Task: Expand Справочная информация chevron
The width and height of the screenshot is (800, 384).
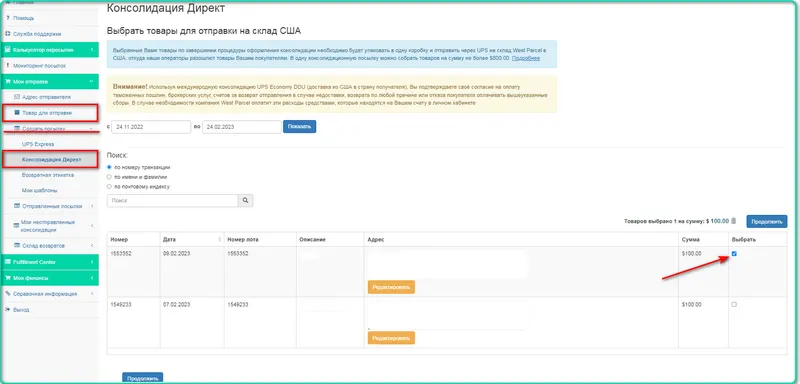Action: point(91,294)
